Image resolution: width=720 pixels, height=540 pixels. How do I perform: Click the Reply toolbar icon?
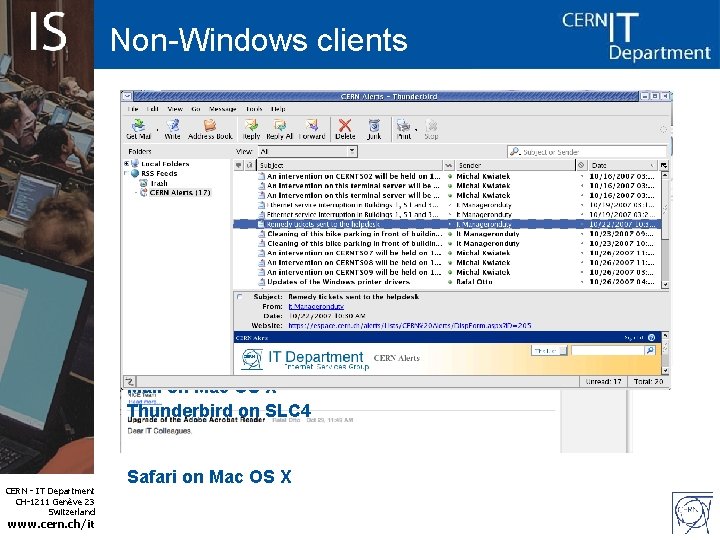pos(251,125)
